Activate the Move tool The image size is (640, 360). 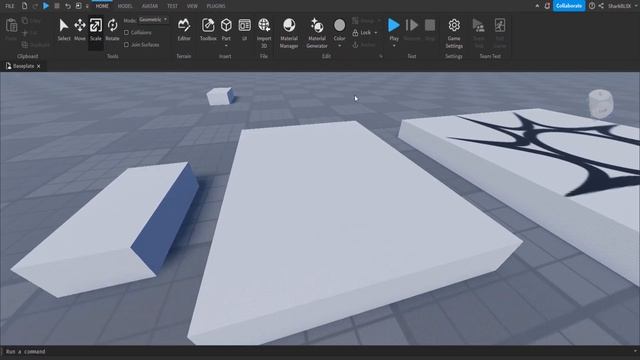point(80,30)
